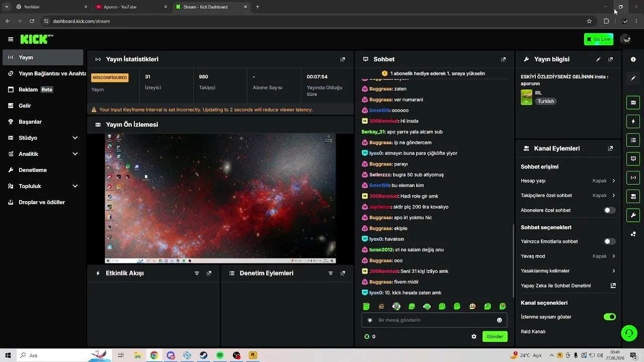
Task: Open the emoji picker in the message box
Action: (x=499, y=320)
